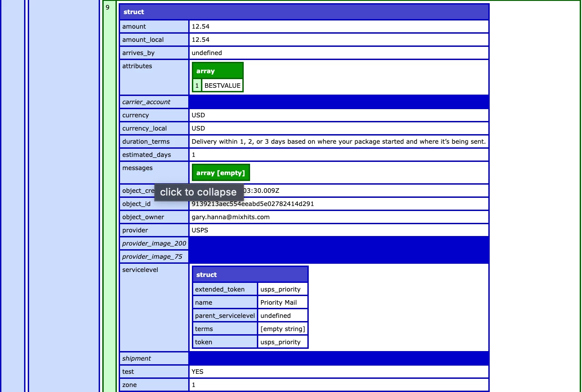Expand the collapsed provider_image_75 row

[x=154, y=256]
